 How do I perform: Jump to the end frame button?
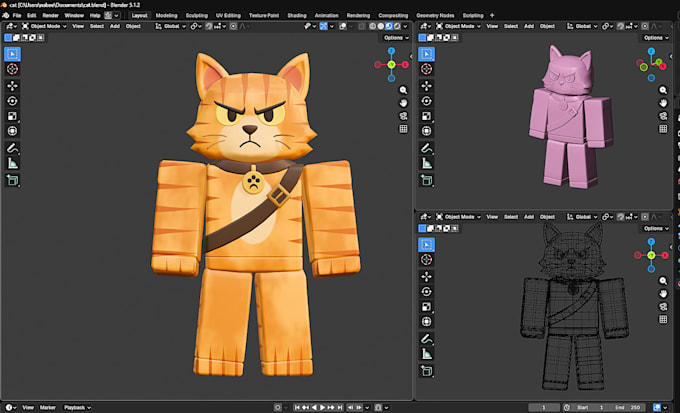point(340,407)
